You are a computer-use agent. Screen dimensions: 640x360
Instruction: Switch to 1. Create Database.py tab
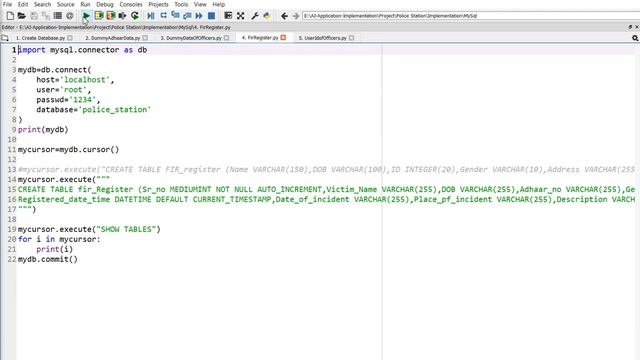pos(40,38)
